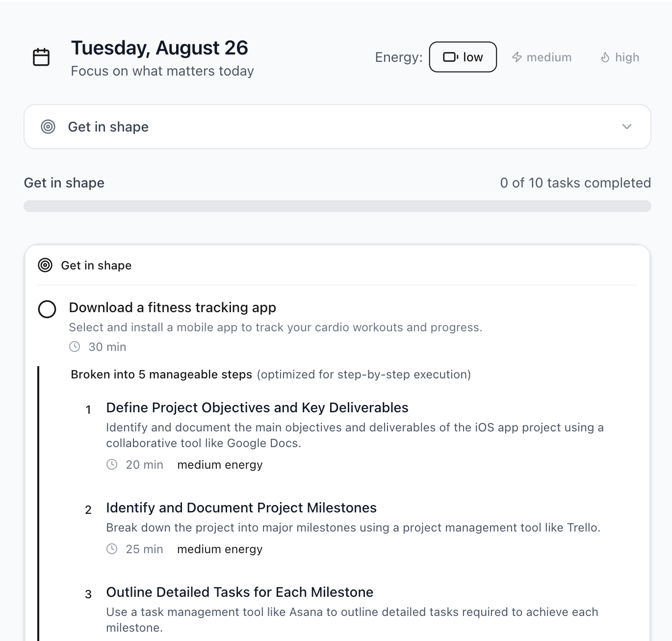Select step 3 Outline Detailed Tasks for Each Milestone
Viewport: 672px width, 641px height.
(x=240, y=592)
